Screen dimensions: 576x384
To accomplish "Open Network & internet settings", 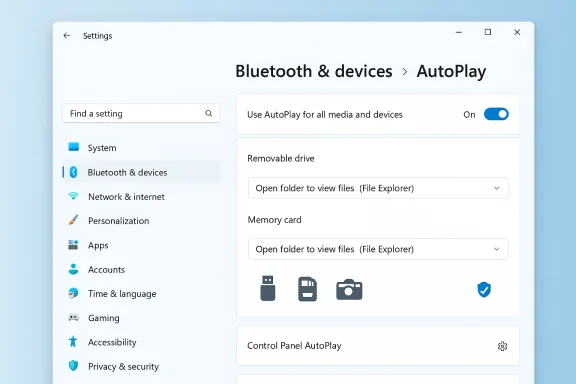I will pos(141,197).
